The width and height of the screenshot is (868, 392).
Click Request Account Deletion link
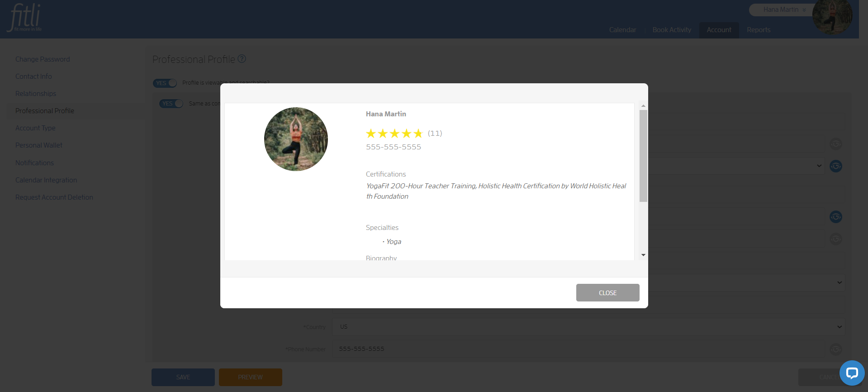(x=54, y=197)
